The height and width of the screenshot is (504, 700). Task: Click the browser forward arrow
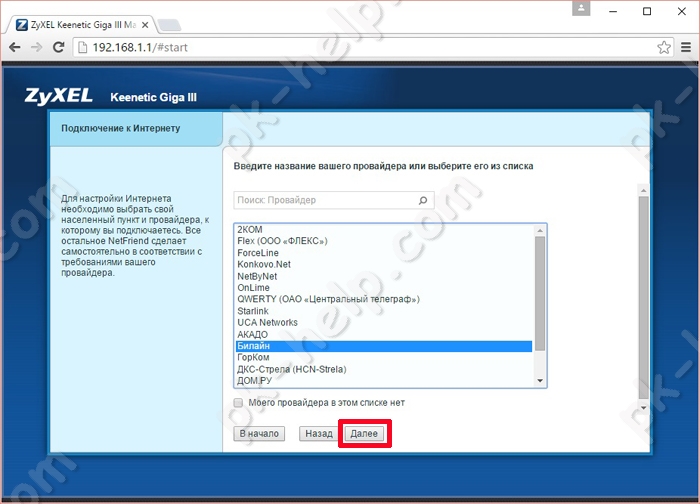click(36, 47)
